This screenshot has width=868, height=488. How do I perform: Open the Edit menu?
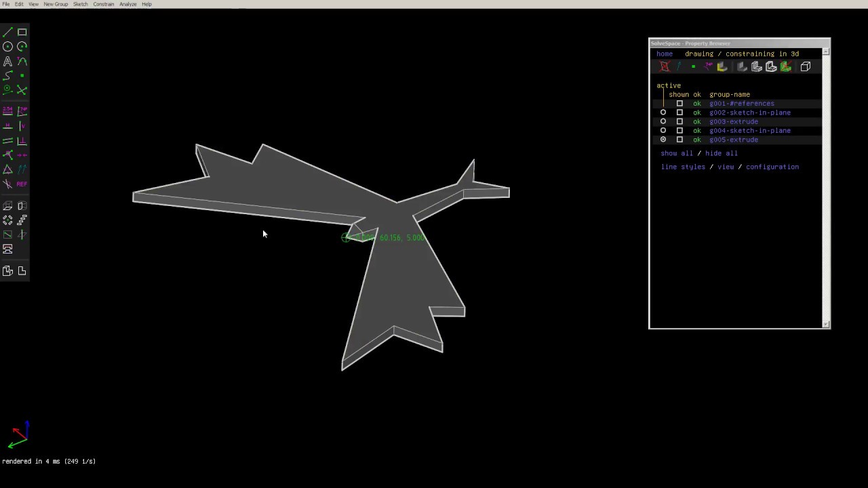click(x=19, y=4)
